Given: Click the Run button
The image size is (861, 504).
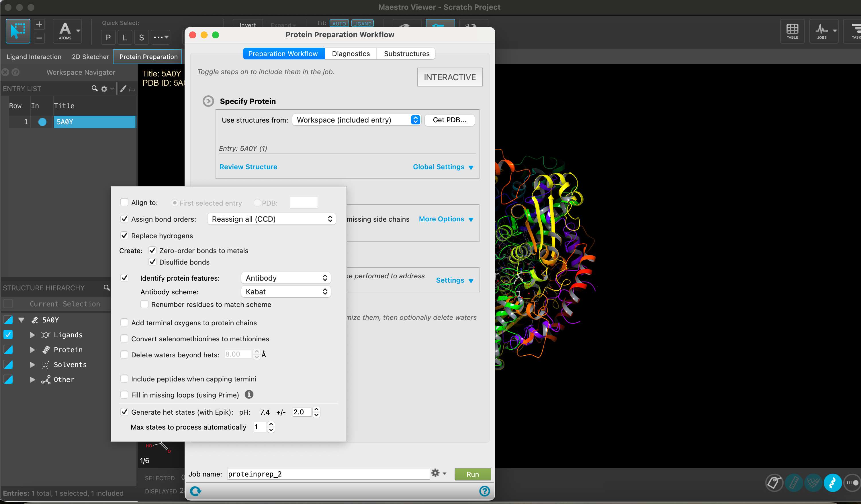Looking at the screenshot, I should click(472, 474).
